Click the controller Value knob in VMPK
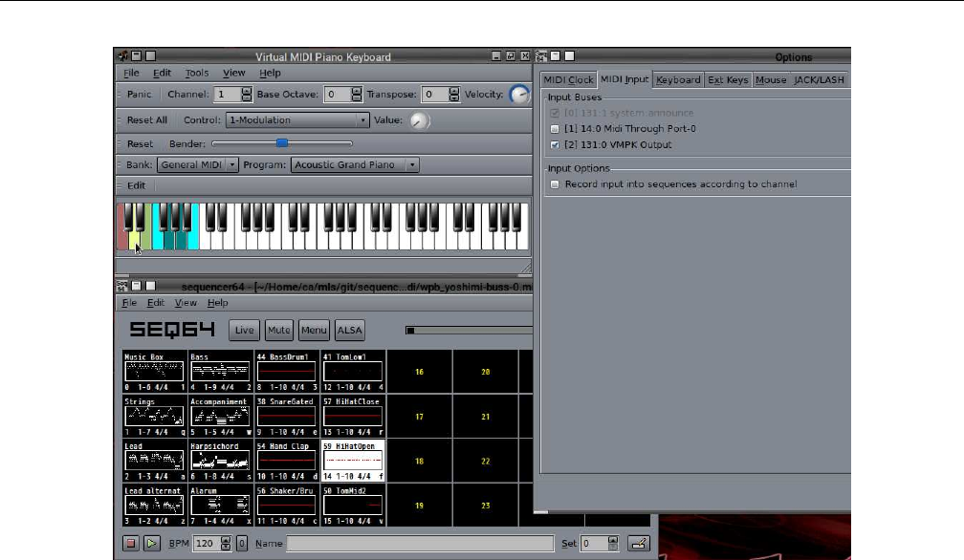 click(x=419, y=120)
